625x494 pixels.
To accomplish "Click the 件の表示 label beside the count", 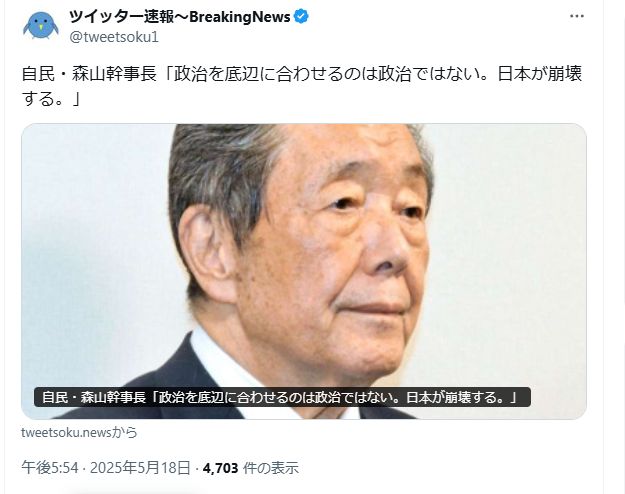I will click(x=271, y=468).
